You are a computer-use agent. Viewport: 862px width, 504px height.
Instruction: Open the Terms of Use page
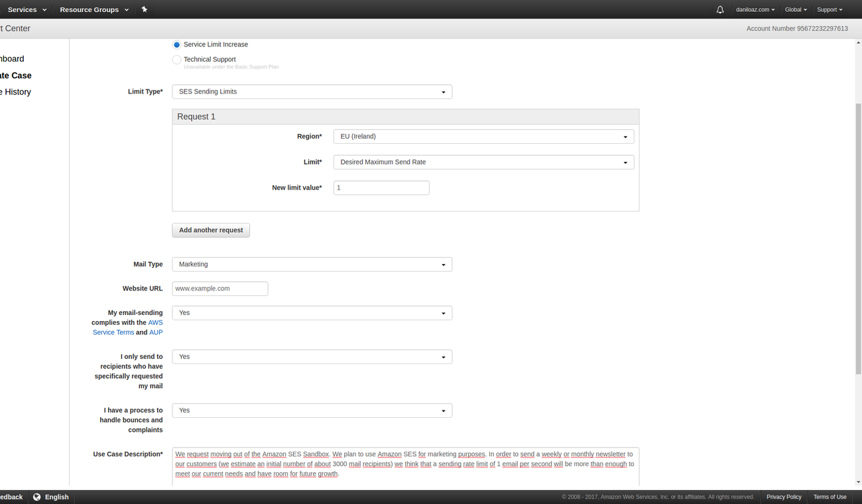tap(830, 497)
